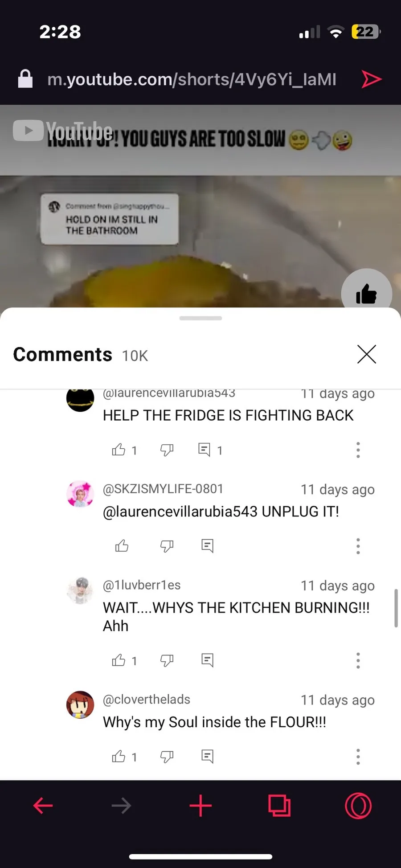401x868 pixels.
Task: Open reply thread on laurencevillarubia543's comment
Action: pyautogui.click(x=205, y=450)
